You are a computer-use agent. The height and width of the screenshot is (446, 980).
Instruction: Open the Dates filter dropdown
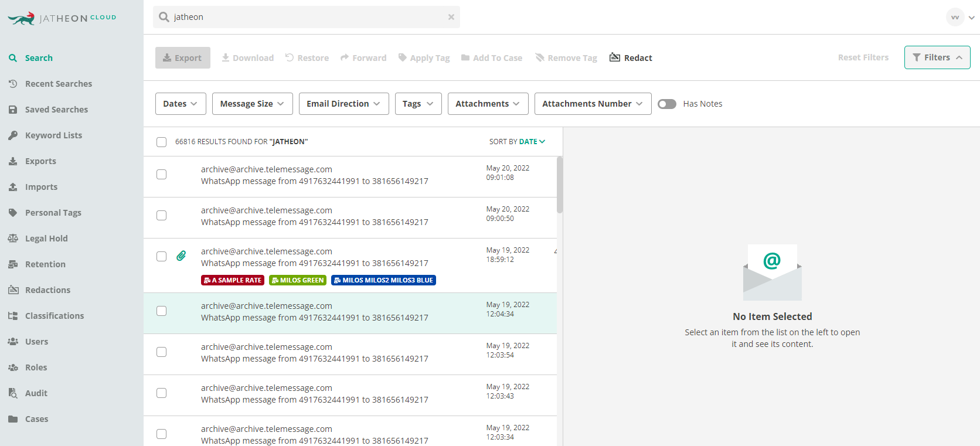pos(181,104)
